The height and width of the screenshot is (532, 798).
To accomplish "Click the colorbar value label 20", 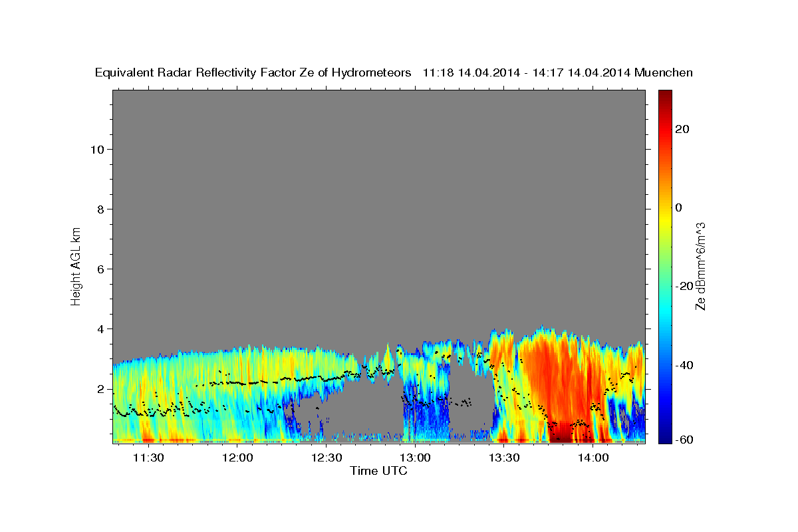I will point(682,129).
